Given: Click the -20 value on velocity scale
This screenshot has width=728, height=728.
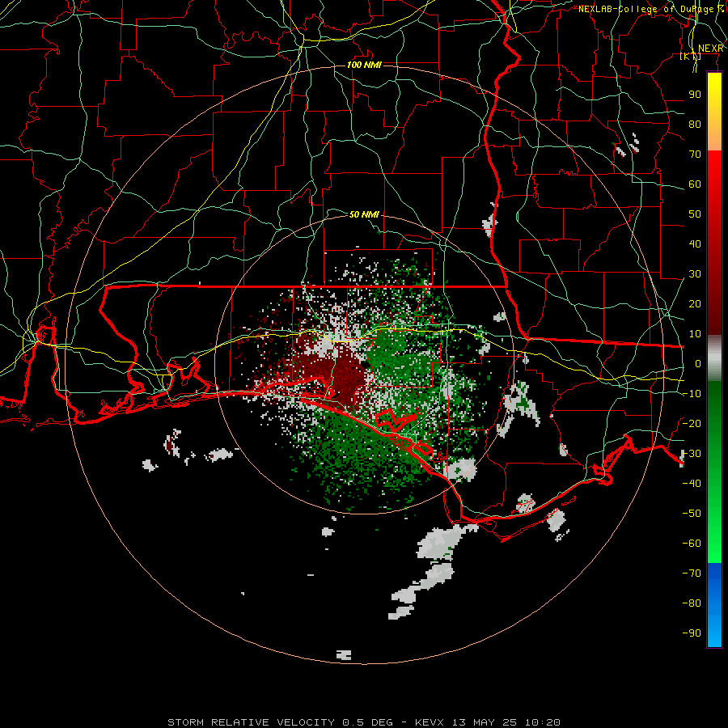Looking at the screenshot, I should pyautogui.click(x=692, y=424).
